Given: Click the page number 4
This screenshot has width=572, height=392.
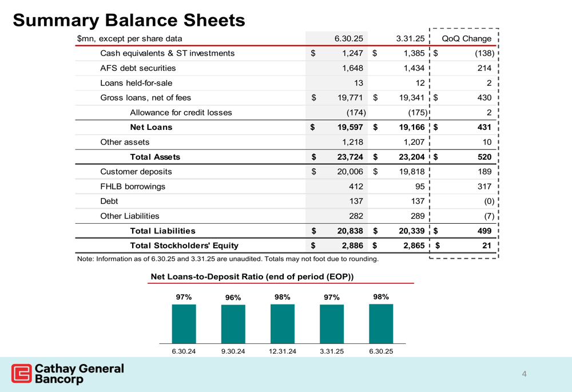Looking at the screenshot, I should point(524,374).
